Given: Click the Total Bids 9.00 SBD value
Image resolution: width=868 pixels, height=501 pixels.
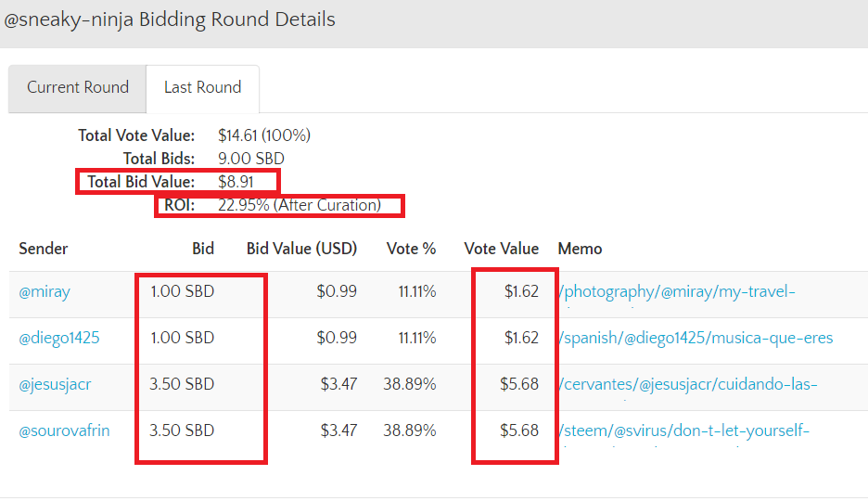Looking at the screenshot, I should (x=251, y=159).
